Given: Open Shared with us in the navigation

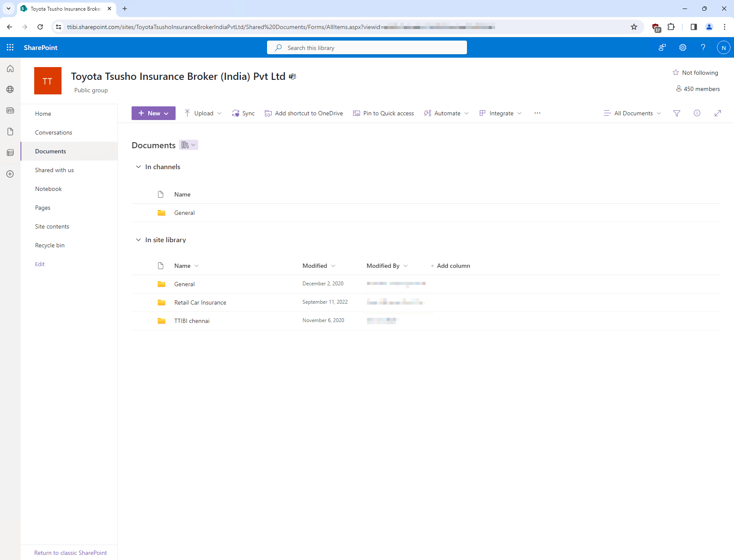Looking at the screenshot, I should click(54, 170).
